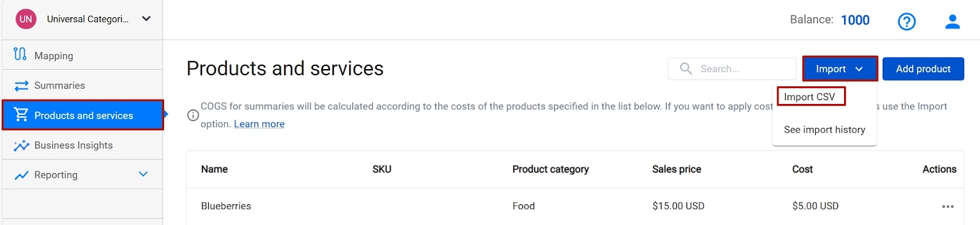Open the Blueberries product row
This screenshot has width=980, height=225.
(575, 206)
